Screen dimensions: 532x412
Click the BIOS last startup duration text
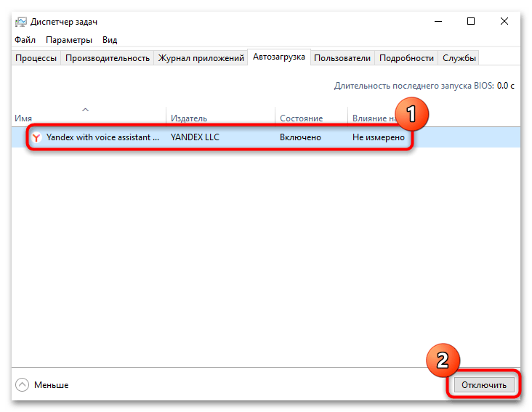424,86
